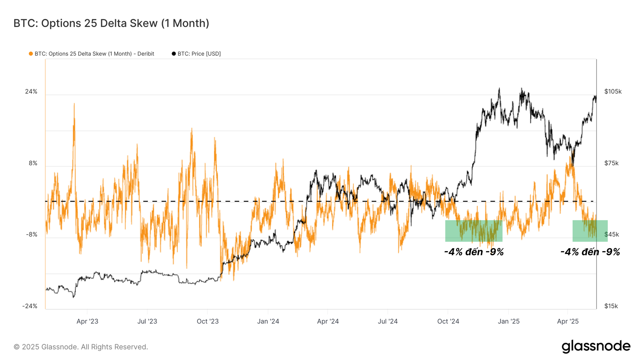Toggle the BTC Options 25 Delta Skew legend label
This screenshot has width=644, height=363.
(x=94, y=54)
